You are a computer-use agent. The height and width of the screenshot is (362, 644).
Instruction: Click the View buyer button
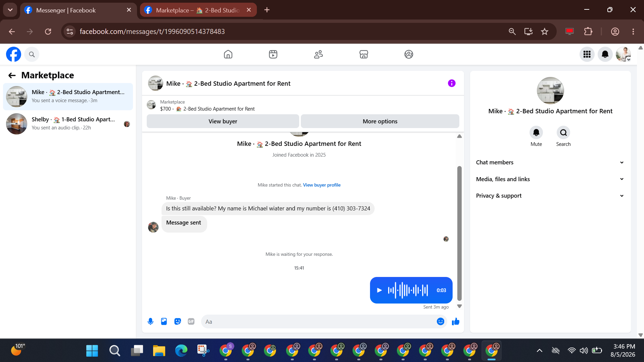tap(223, 121)
